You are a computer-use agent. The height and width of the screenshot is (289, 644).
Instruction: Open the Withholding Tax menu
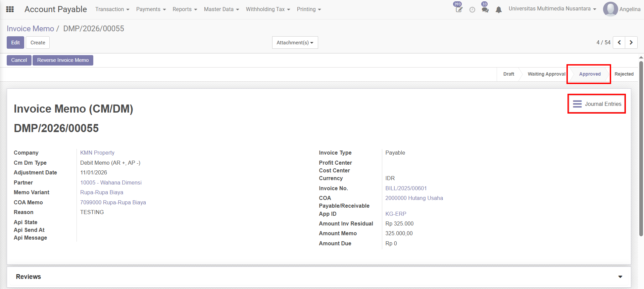click(x=267, y=9)
